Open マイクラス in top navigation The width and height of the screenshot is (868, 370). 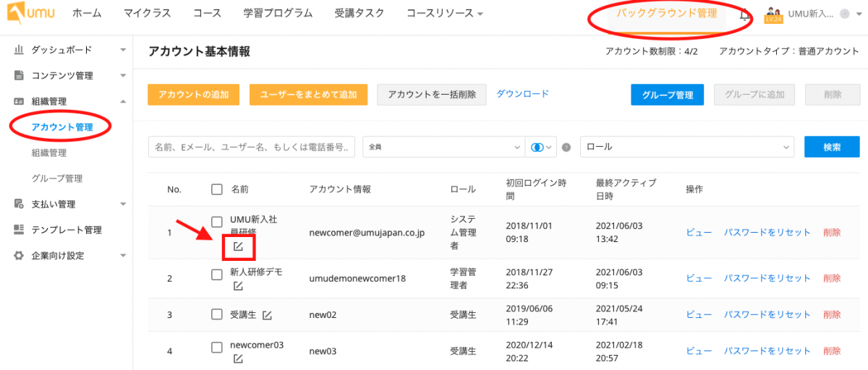click(148, 14)
